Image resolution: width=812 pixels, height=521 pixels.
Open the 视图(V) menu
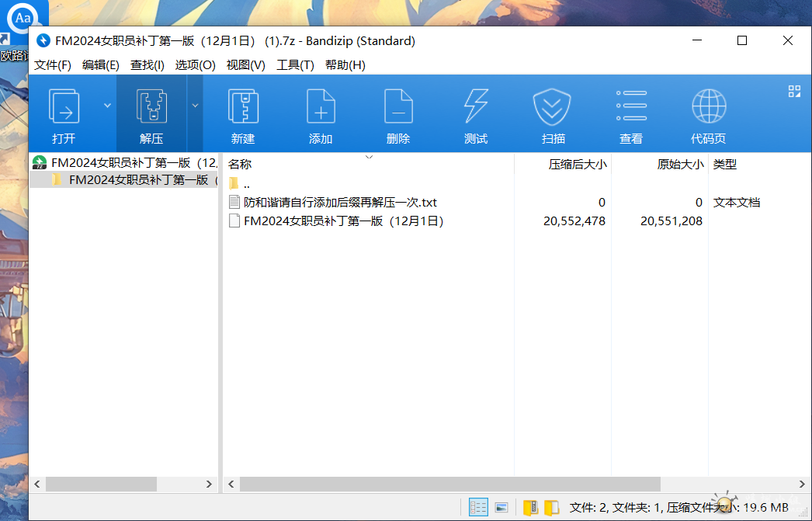tap(246, 64)
